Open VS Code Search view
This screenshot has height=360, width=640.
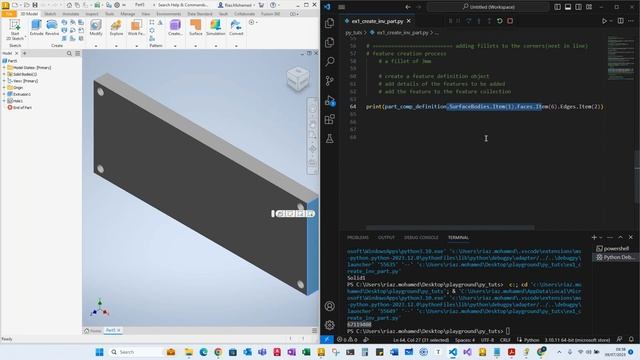tap(330, 61)
